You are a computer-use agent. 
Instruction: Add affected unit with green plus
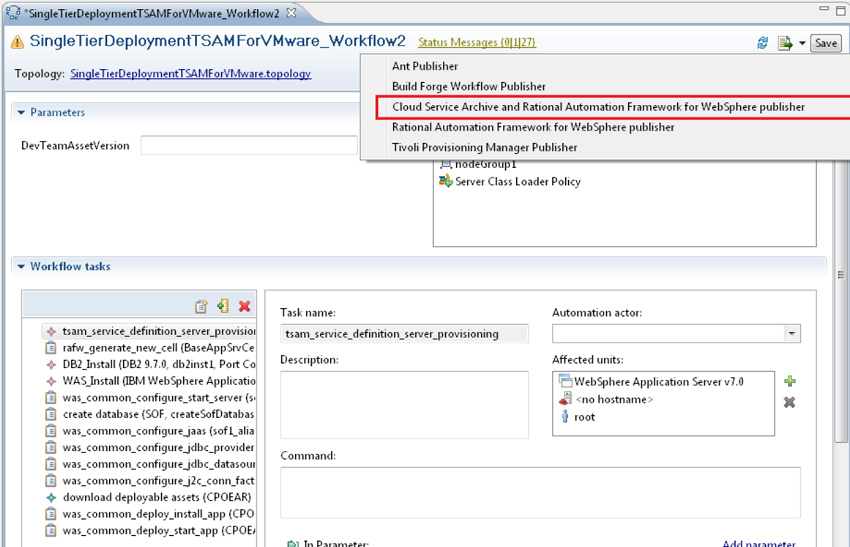790,381
